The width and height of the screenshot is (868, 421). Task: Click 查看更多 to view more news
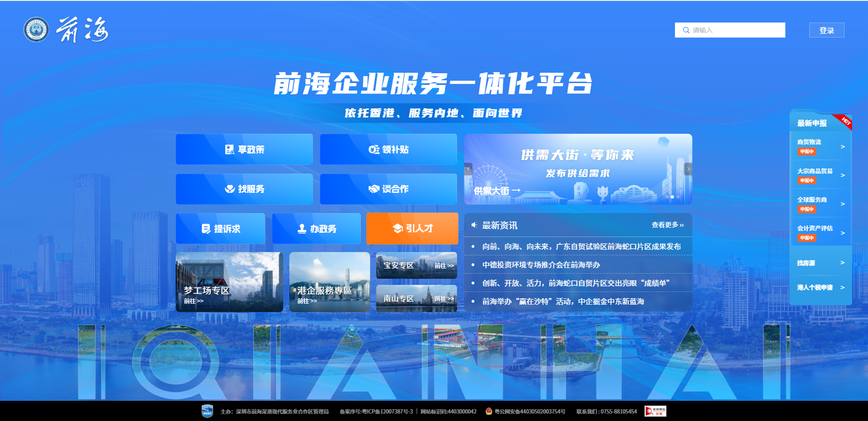pyautogui.click(x=667, y=225)
